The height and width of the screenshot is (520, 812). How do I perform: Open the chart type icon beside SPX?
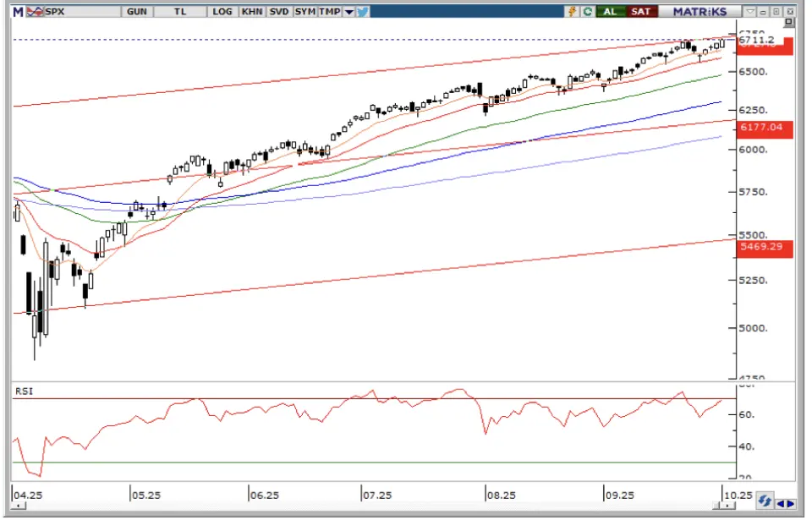[33, 12]
